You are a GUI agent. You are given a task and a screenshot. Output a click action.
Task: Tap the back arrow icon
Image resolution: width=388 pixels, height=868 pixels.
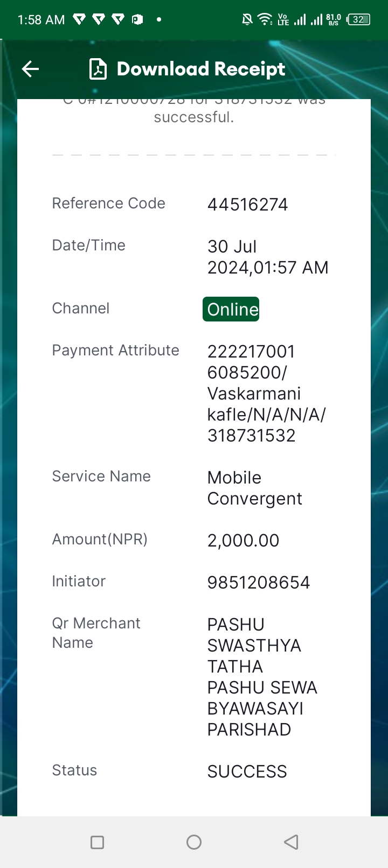[30, 69]
